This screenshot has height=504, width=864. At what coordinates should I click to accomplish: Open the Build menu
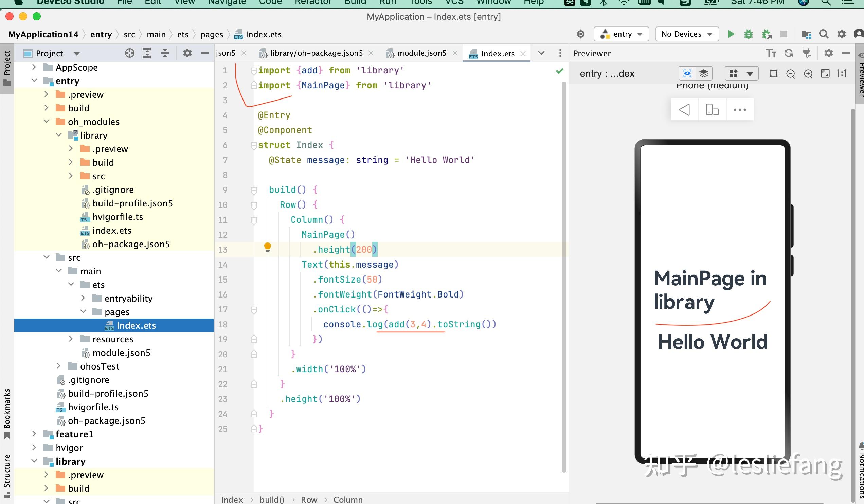(355, 2)
